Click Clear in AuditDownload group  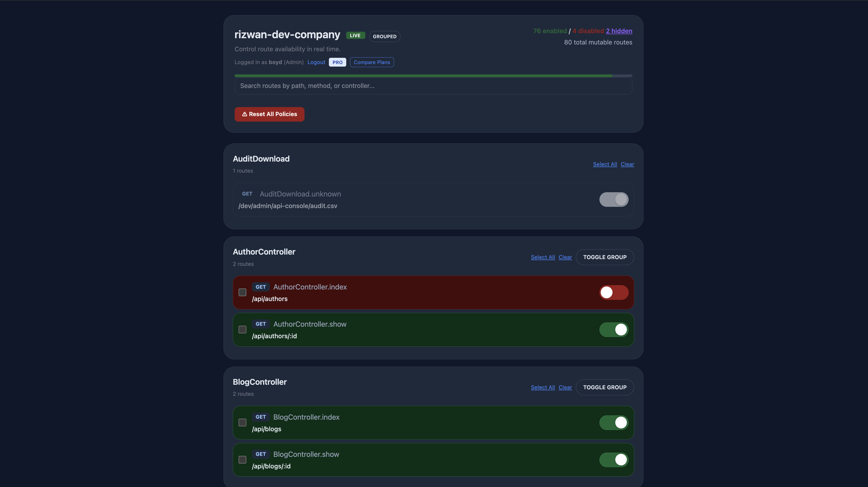(x=627, y=164)
